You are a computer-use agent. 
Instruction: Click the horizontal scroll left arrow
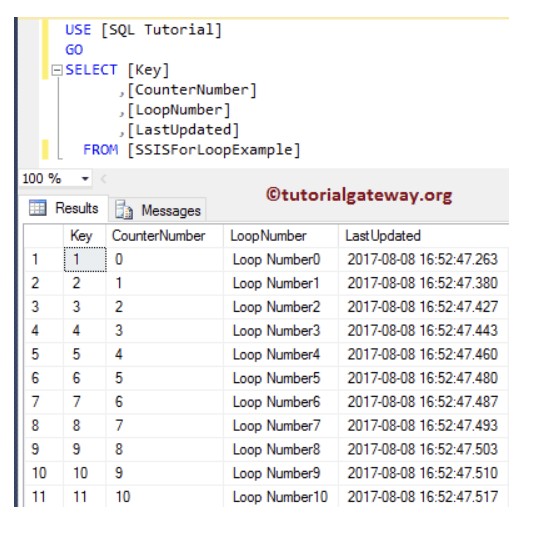[x=103, y=178]
